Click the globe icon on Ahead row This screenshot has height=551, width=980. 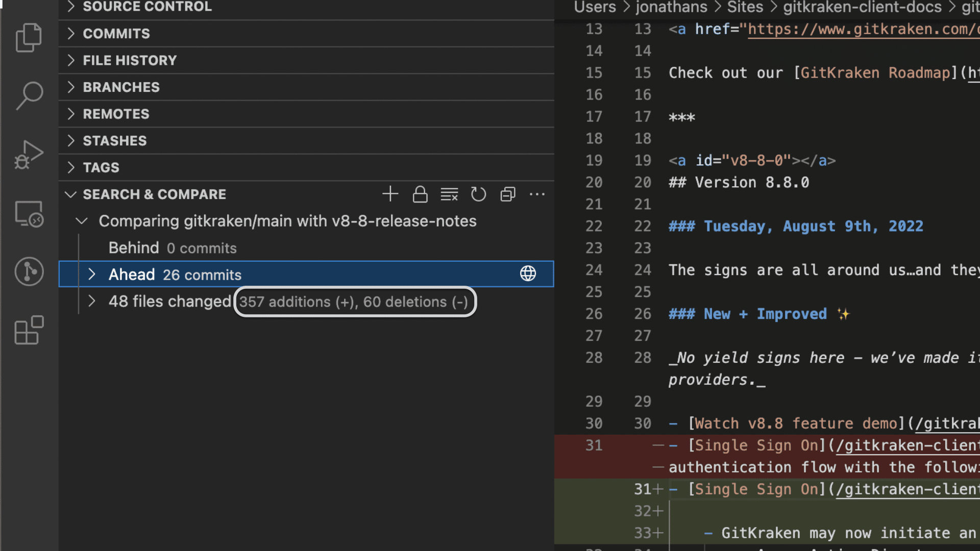pos(528,274)
